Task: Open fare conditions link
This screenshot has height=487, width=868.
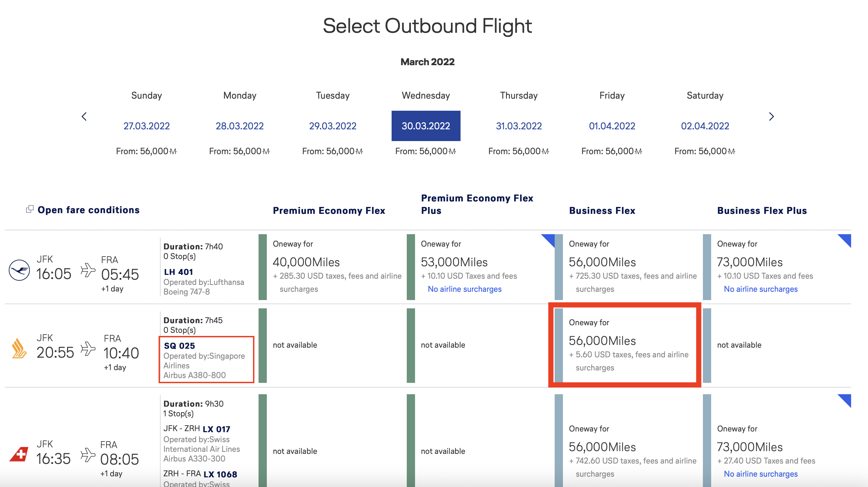Action: click(89, 210)
